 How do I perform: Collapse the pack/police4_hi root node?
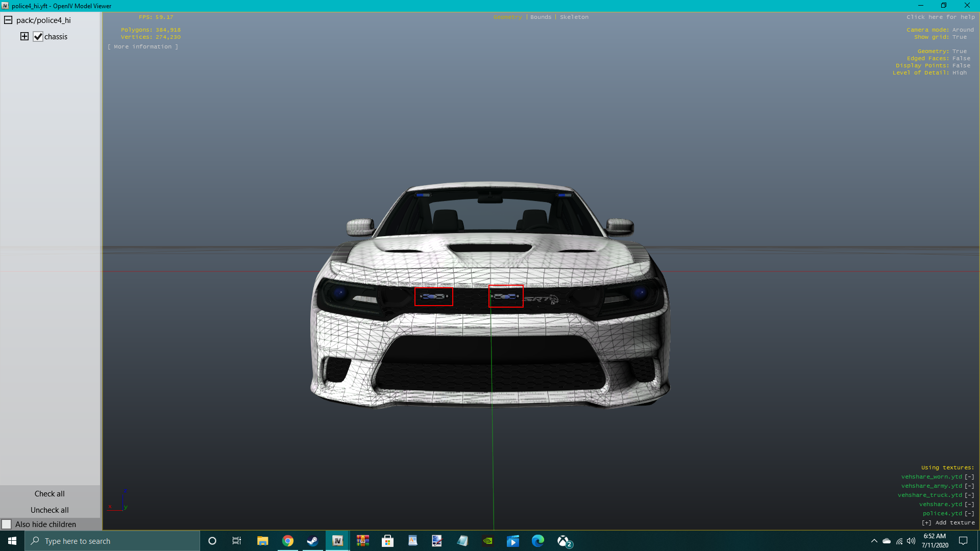[8, 20]
